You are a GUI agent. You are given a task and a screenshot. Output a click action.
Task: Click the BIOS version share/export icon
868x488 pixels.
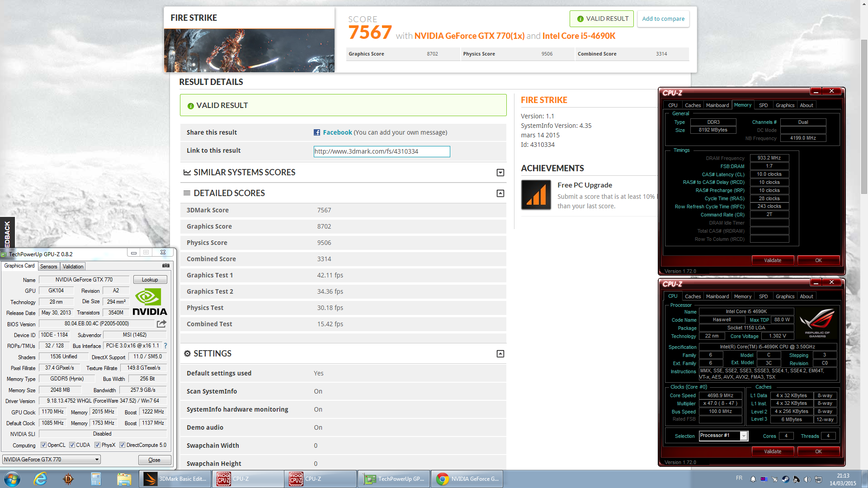click(x=161, y=324)
